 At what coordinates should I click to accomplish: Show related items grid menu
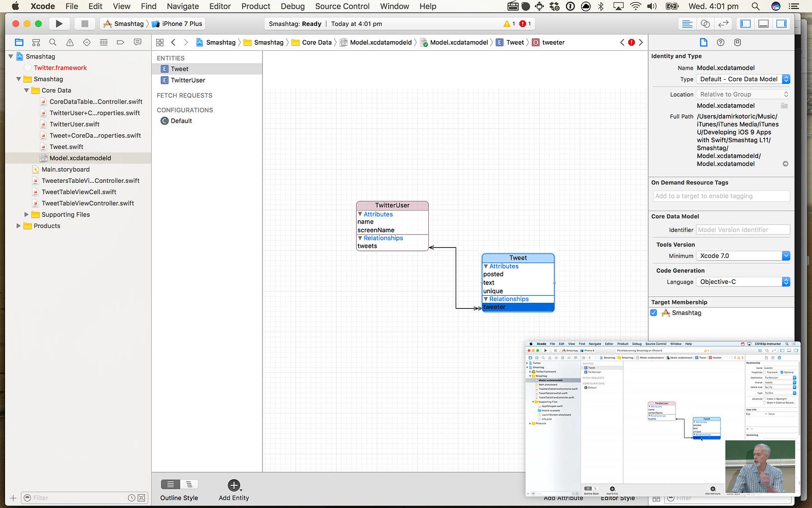(x=160, y=43)
